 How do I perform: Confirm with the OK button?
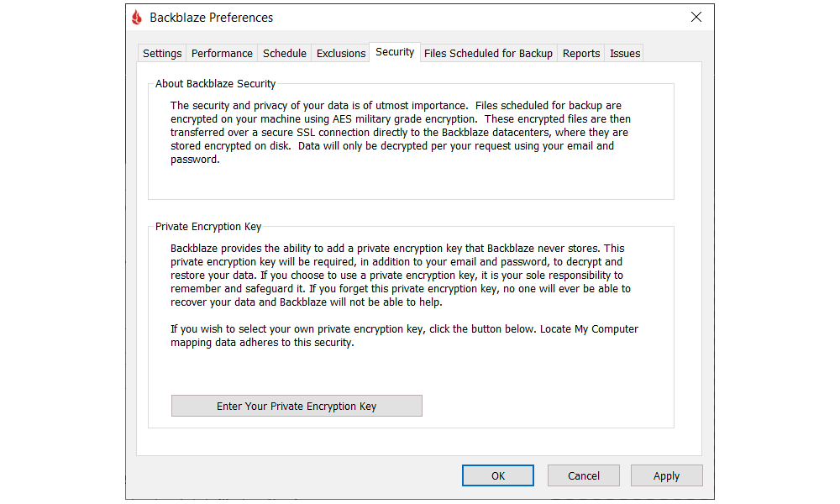[x=497, y=475]
